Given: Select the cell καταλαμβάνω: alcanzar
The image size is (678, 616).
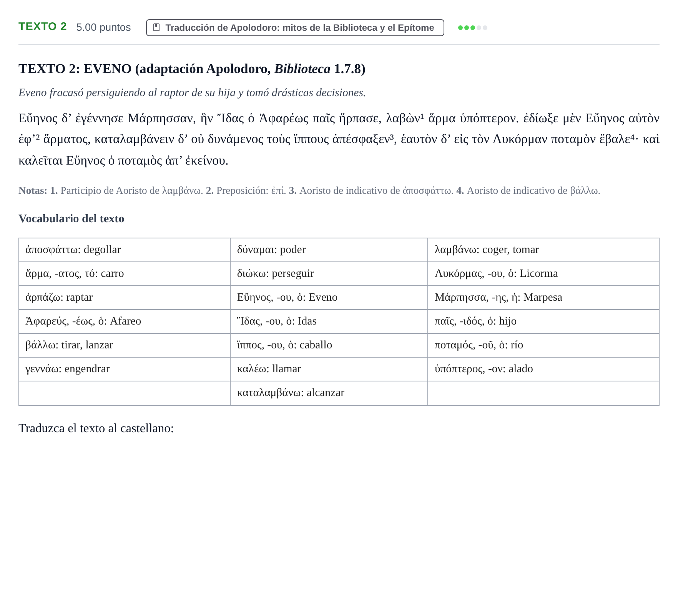Looking at the screenshot, I should (329, 393).
